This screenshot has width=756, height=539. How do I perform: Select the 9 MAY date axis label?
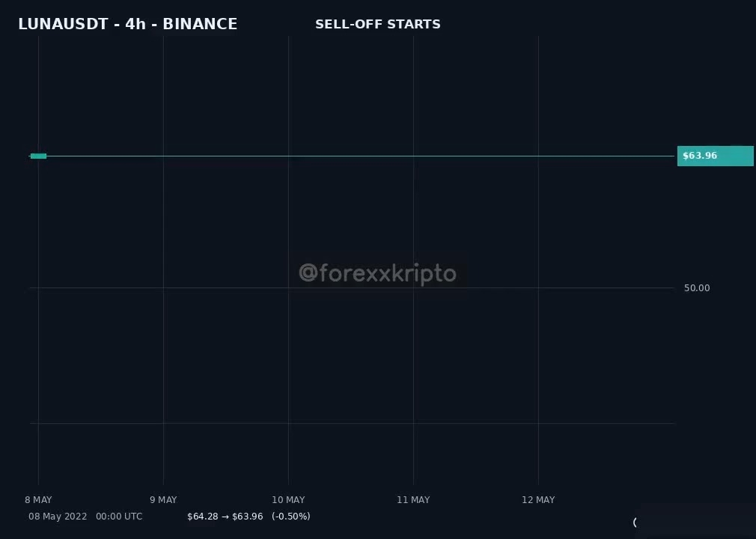pos(163,500)
